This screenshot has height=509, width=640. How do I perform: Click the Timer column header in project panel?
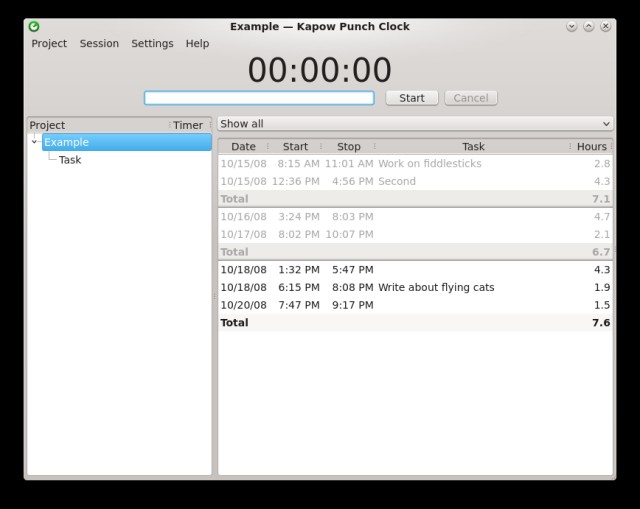[x=187, y=125]
